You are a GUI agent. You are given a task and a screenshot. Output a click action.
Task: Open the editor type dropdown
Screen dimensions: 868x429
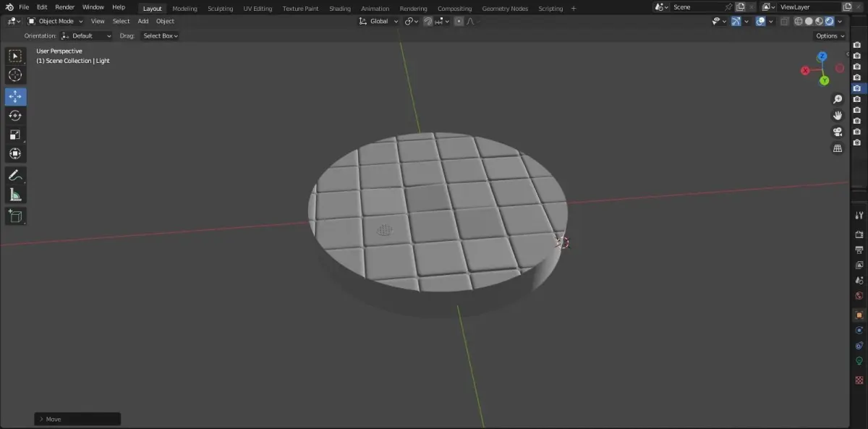point(12,21)
